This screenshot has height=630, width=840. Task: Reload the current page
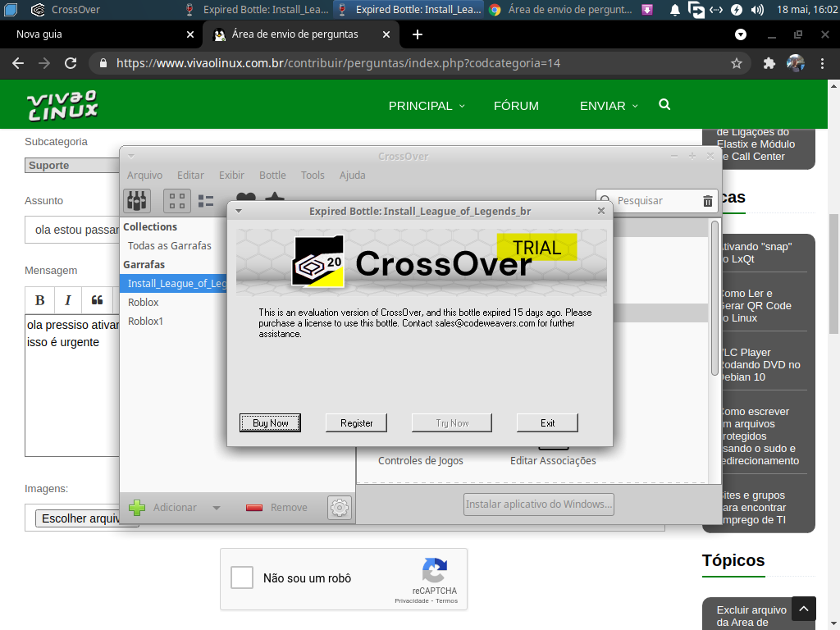pyautogui.click(x=71, y=63)
